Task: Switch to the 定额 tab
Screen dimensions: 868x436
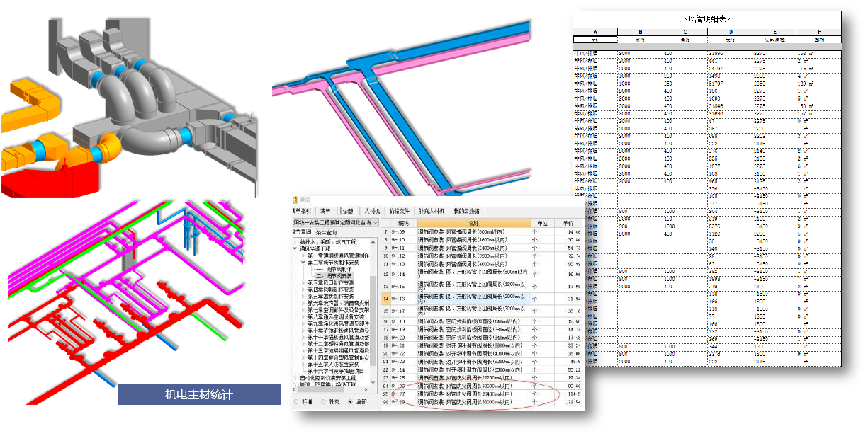Action: [349, 211]
